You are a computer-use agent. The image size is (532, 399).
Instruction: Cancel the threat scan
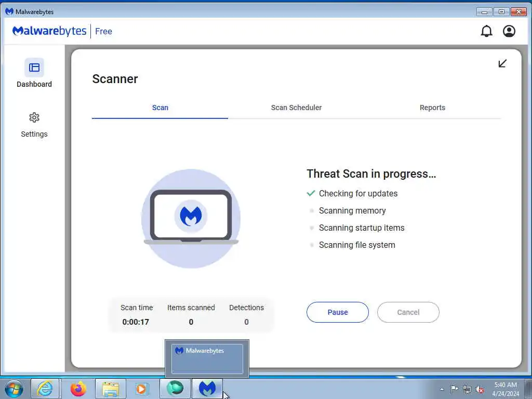pos(408,312)
